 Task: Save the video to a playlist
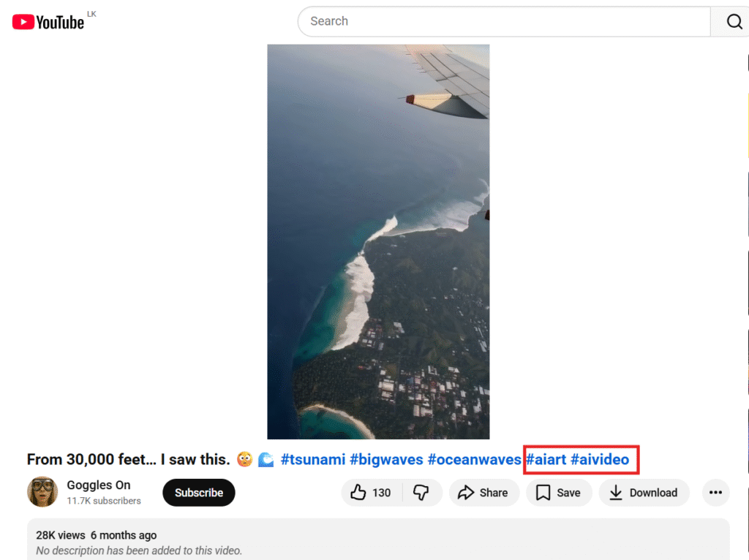tap(558, 493)
